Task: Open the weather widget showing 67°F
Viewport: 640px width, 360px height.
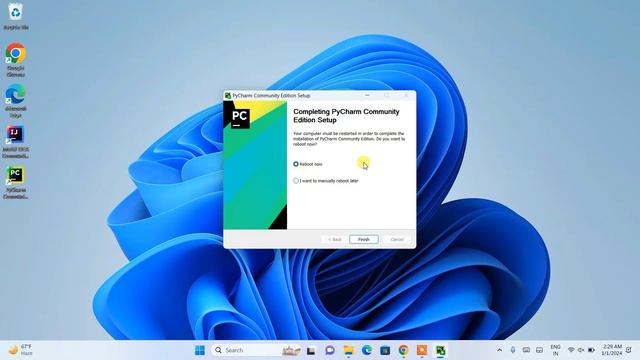Action: click(x=20, y=350)
